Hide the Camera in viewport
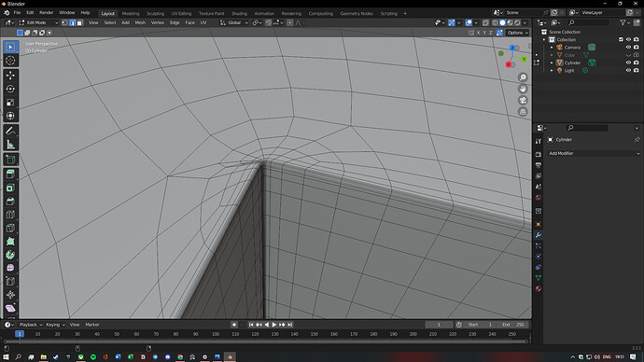Viewport: 644px width, 362px height. (628, 48)
